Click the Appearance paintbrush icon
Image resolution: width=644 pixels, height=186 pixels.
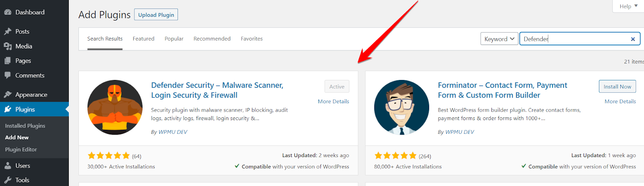click(x=8, y=94)
